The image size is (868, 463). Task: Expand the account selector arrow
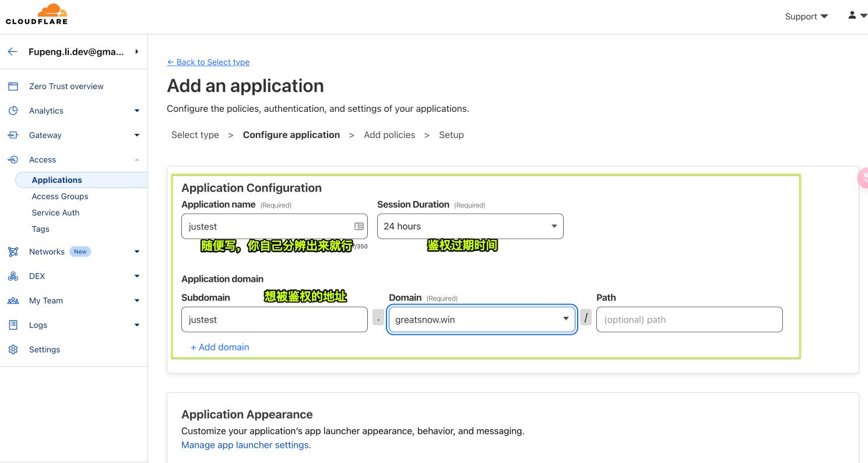[x=137, y=52]
